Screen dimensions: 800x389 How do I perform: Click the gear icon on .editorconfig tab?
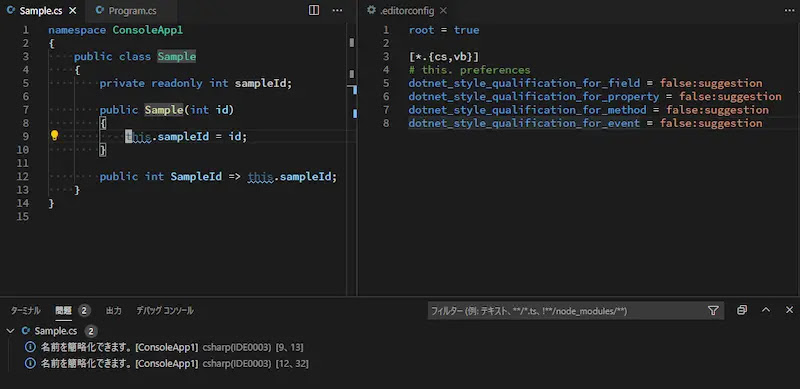click(371, 11)
